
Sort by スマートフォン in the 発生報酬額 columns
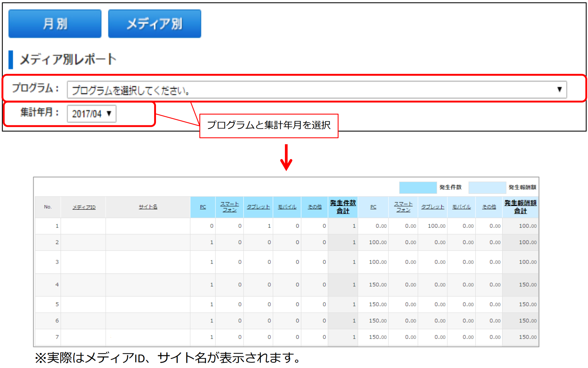pyautogui.click(x=403, y=207)
